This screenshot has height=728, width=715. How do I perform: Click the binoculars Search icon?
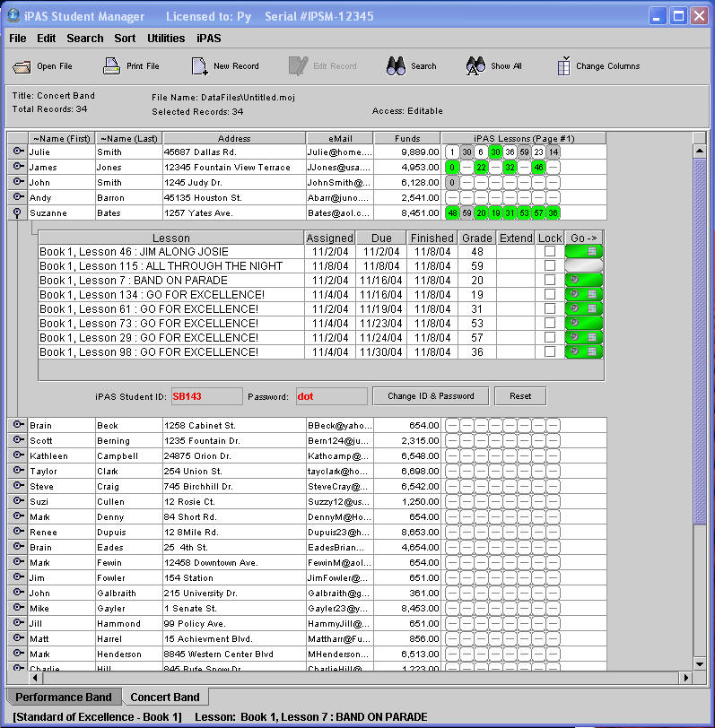pos(396,66)
